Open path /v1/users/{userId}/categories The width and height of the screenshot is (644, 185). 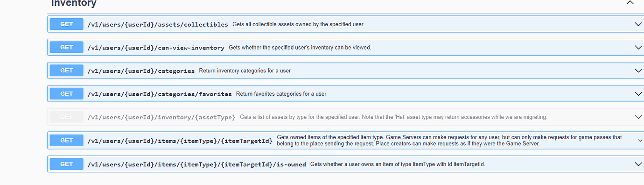coord(141,71)
